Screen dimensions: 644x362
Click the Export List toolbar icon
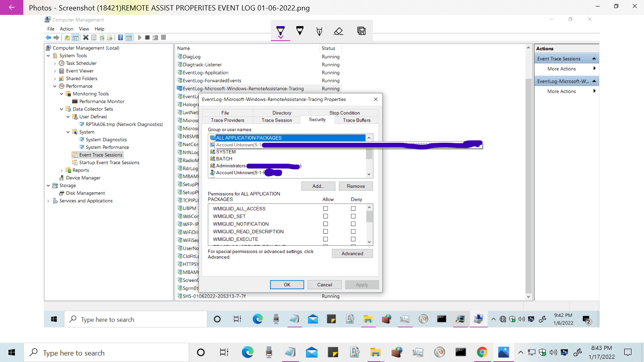tap(109, 37)
